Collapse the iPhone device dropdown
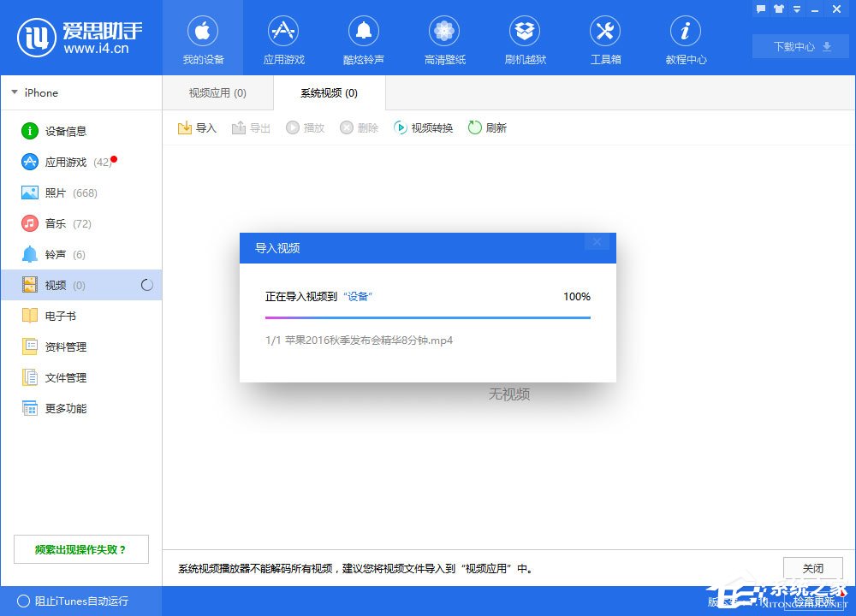This screenshot has height=616, width=856. click(x=15, y=92)
